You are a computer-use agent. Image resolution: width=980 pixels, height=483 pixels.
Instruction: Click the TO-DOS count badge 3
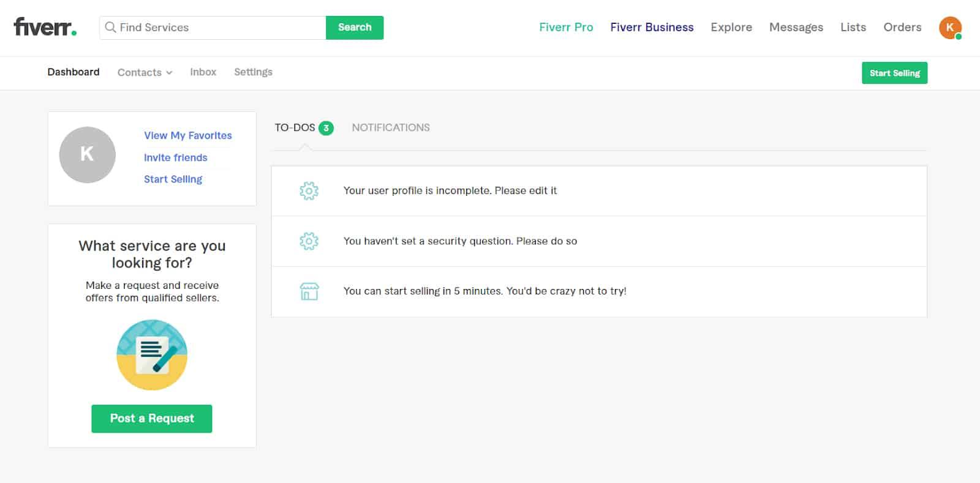326,128
